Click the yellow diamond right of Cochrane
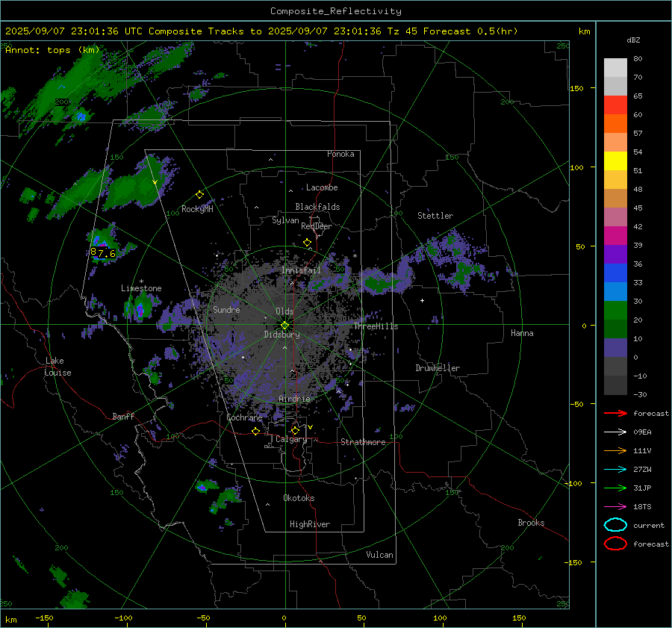 point(256,432)
